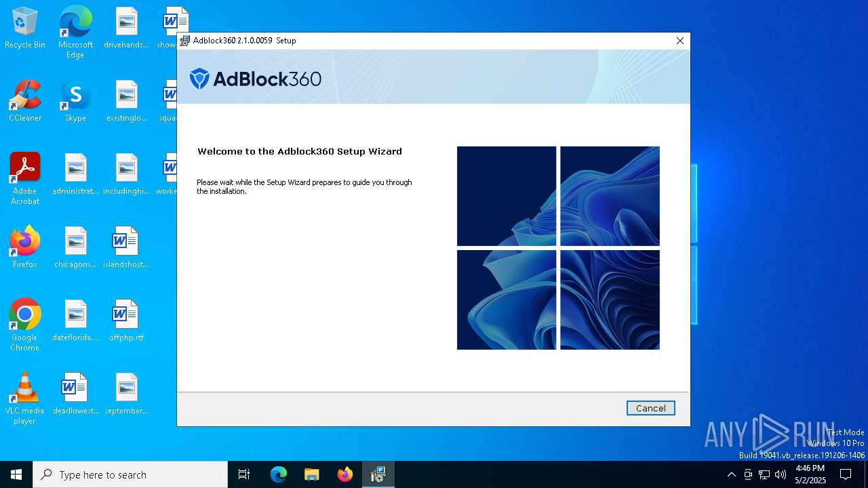Click the 'Please wait while the Setup Wizard' text
The width and height of the screenshot is (868, 488).
[x=304, y=186]
